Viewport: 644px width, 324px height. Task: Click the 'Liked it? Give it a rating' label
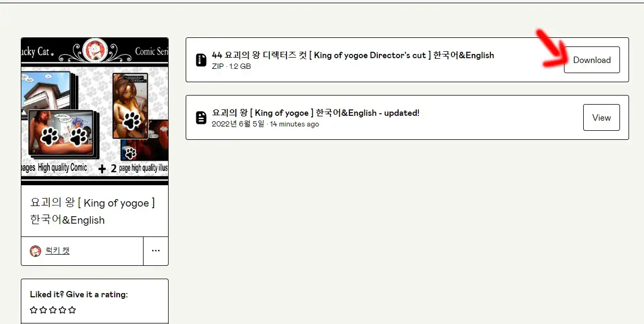79,294
